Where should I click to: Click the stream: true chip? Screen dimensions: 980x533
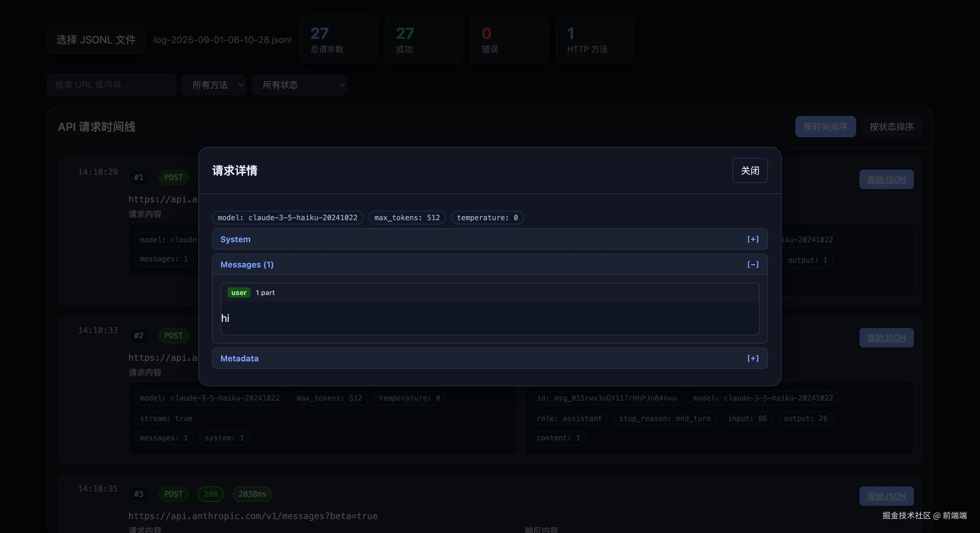point(166,418)
